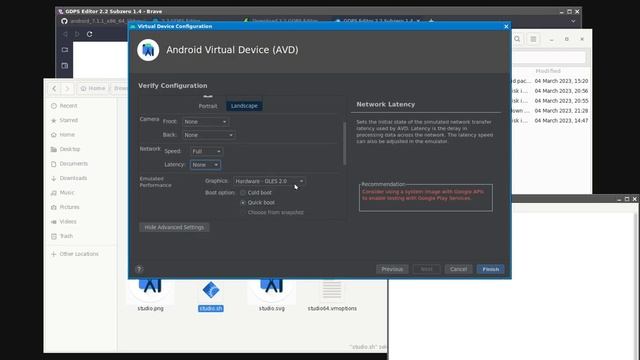Expand Brave tab list chevron at top right
This screenshot has width=640, height=360.
[x=573, y=21]
